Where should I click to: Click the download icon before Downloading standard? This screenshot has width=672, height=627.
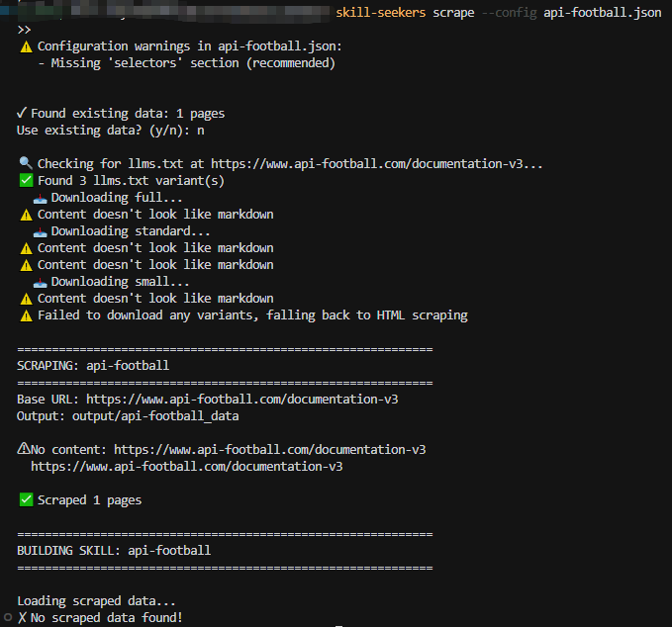[x=40, y=231]
